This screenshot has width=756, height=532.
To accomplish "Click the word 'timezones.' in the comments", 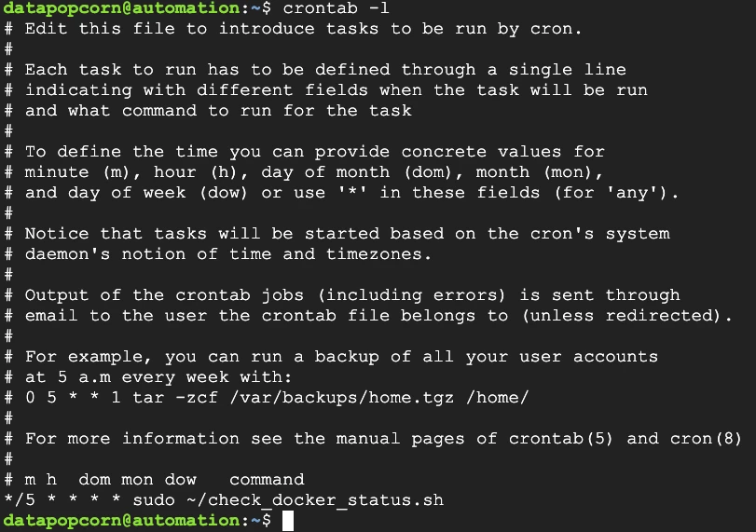I will 378,254.
